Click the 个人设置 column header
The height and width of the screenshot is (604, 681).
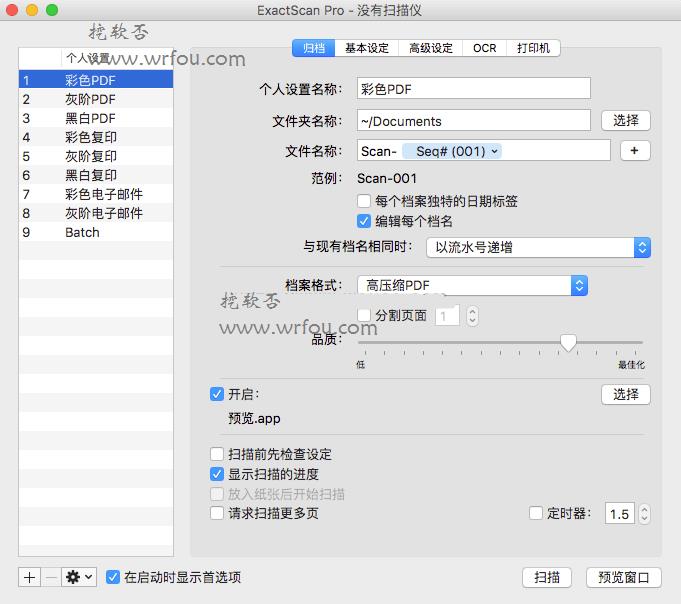tap(117, 58)
